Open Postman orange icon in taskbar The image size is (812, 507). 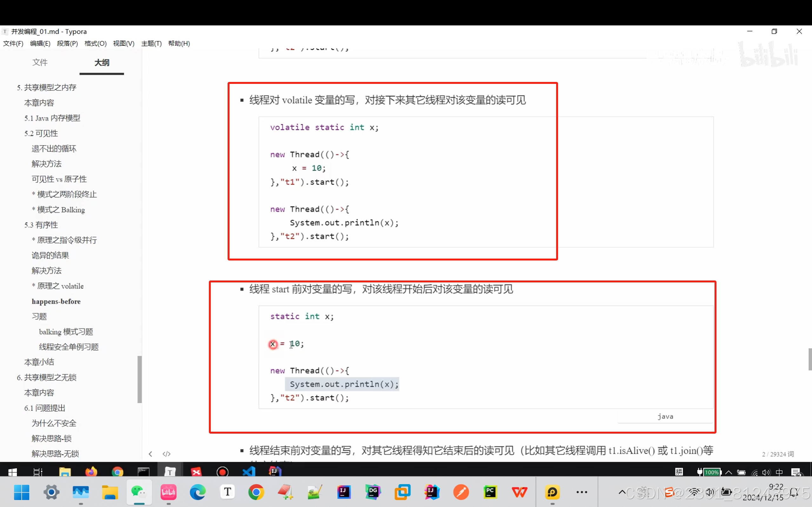[x=461, y=492]
